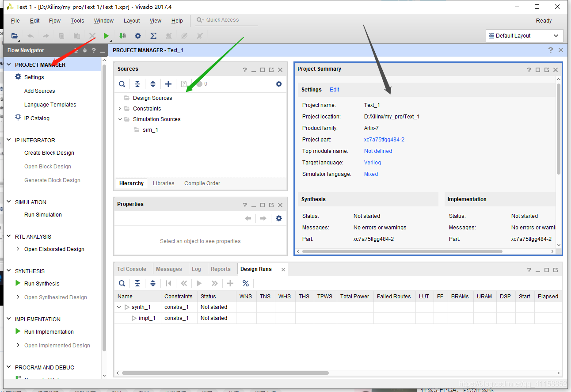
Task: Click the Generate Bitstream toolbar icon
Action: (122, 36)
